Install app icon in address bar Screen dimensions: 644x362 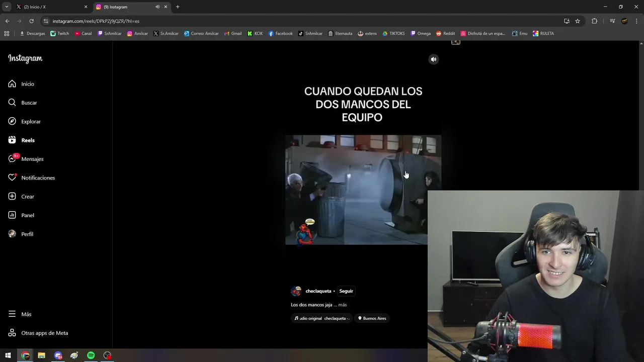coord(567,21)
